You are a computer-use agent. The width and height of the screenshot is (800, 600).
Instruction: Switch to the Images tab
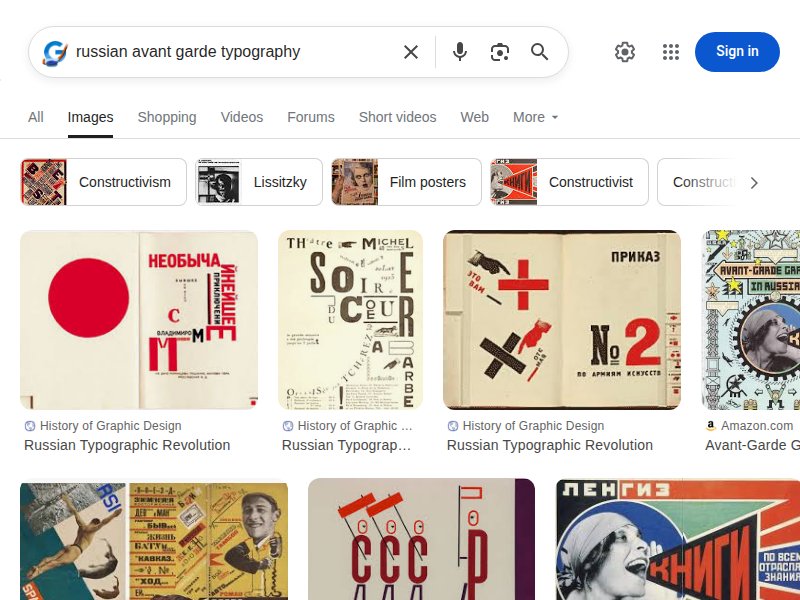pos(90,117)
